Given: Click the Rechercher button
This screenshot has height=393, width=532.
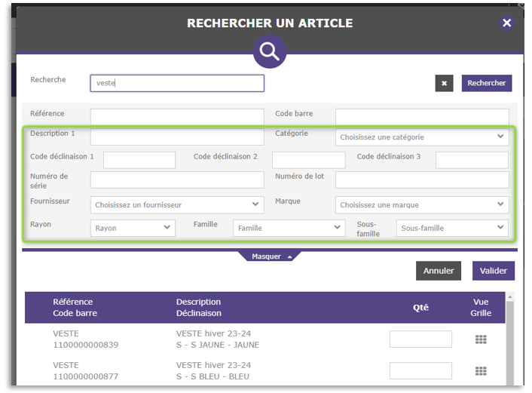Looking at the screenshot, I should (x=486, y=83).
